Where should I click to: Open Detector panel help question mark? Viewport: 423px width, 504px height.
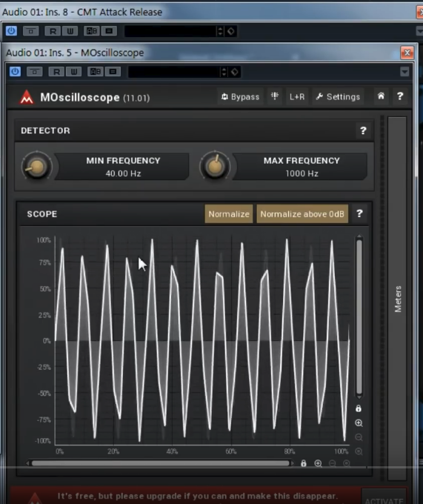point(363,130)
